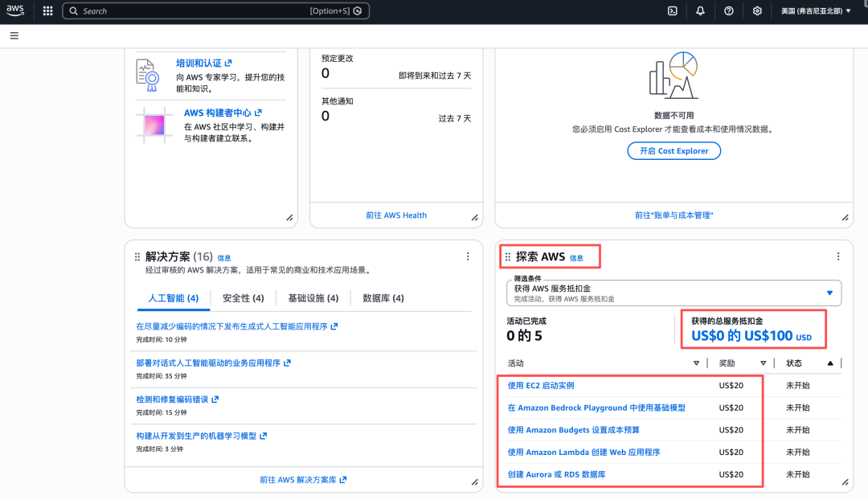Image resolution: width=868 pixels, height=500 pixels.
Task: Follow the 前往 AWS 解决方案库 link
Action: [x=303, y=480]
